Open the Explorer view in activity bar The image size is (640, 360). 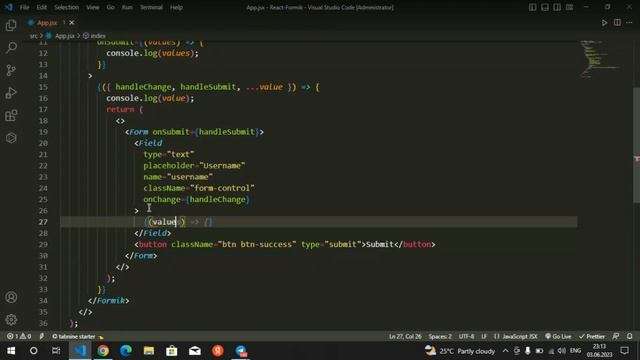tap(11, 25)
